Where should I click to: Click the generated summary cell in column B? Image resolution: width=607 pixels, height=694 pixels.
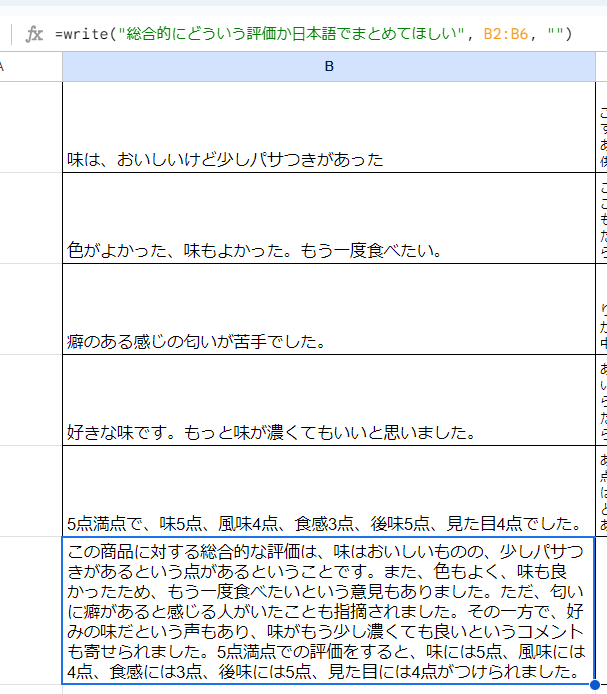pos(328,610)
